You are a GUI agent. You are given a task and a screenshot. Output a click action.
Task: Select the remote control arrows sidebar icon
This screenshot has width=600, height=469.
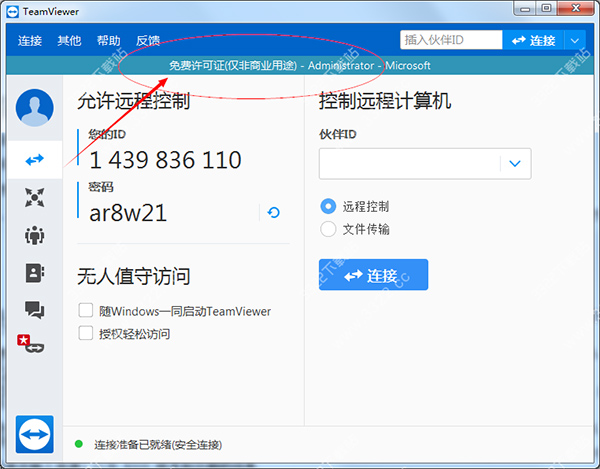tap(34, 160)
